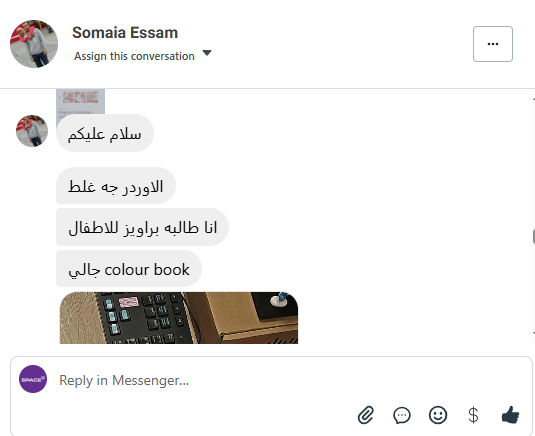This screenshot has width=535, height=436.
Task: Open the three-dots more options button
Action: pyautogui.click(x=493, y=44)
